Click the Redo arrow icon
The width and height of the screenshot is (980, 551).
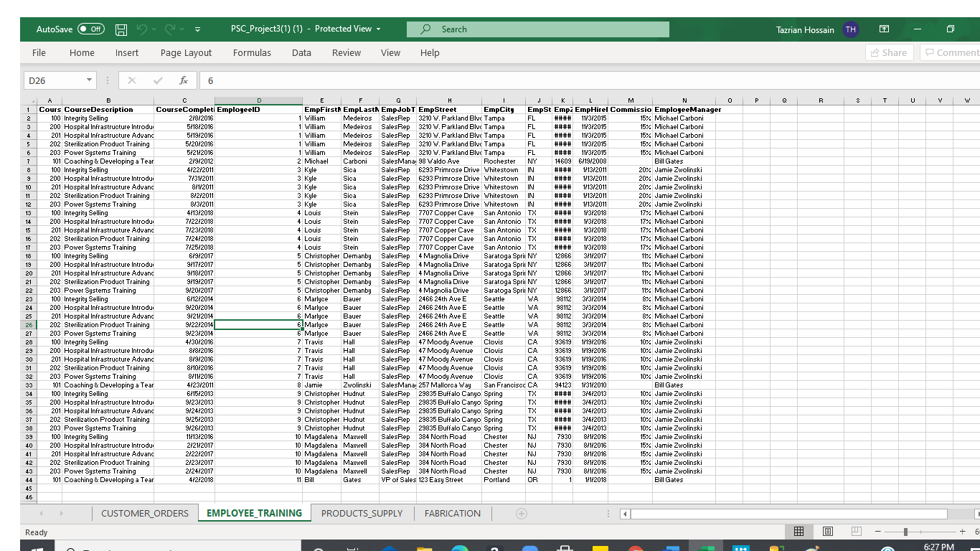pos(171,29)
